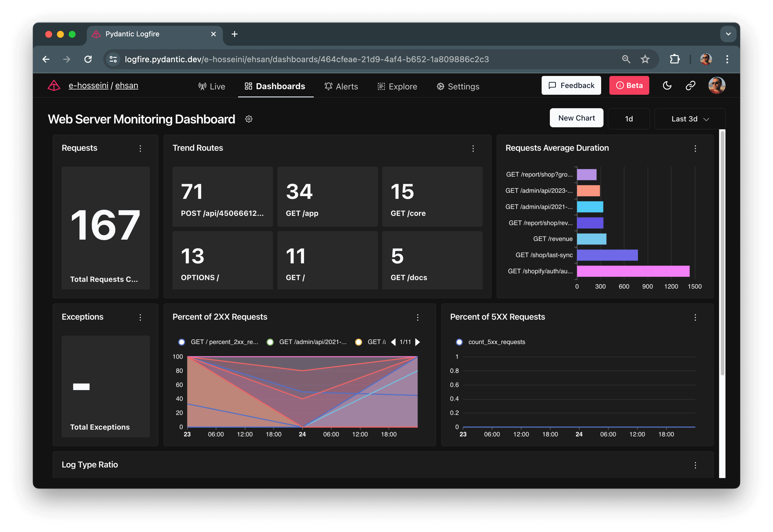Screen dimensions: 773x532
Task: Open the Explore tab
Action: (x=397, y=86)
